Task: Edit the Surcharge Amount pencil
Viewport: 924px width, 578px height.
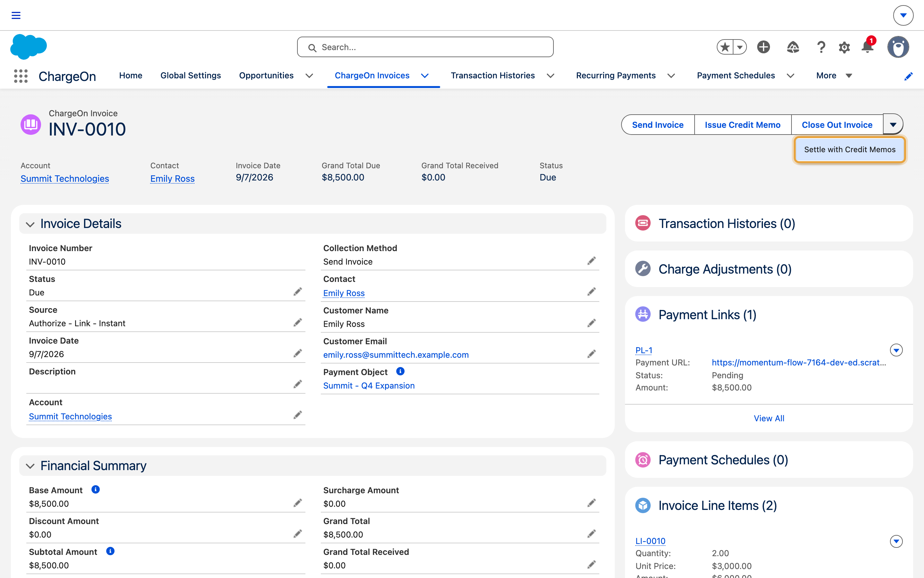Action: pyautogui.click(x=592, y=503)
